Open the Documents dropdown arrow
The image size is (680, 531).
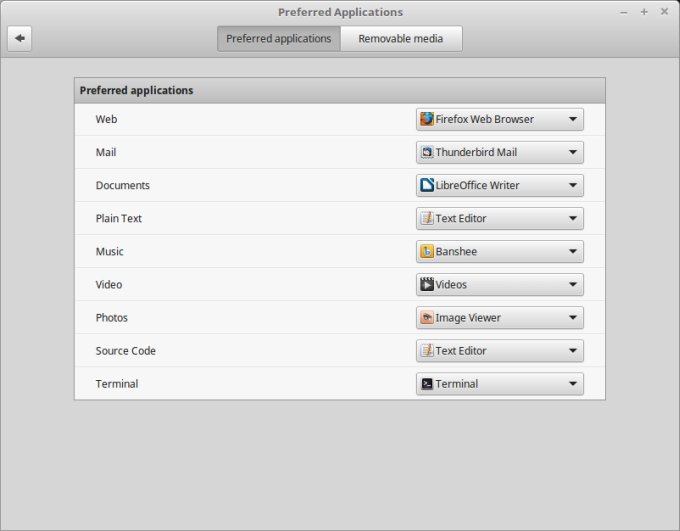coord(572,185)
